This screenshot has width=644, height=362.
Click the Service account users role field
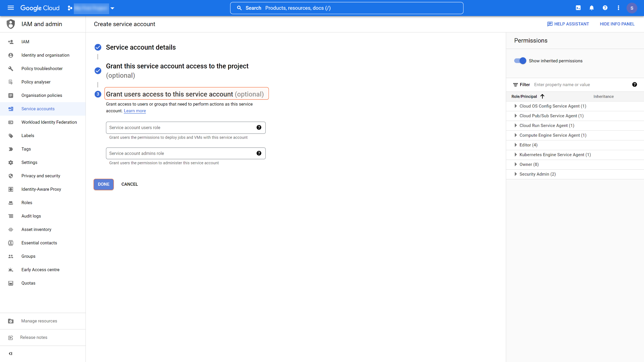pyautogui.click(x=181, y=128)
